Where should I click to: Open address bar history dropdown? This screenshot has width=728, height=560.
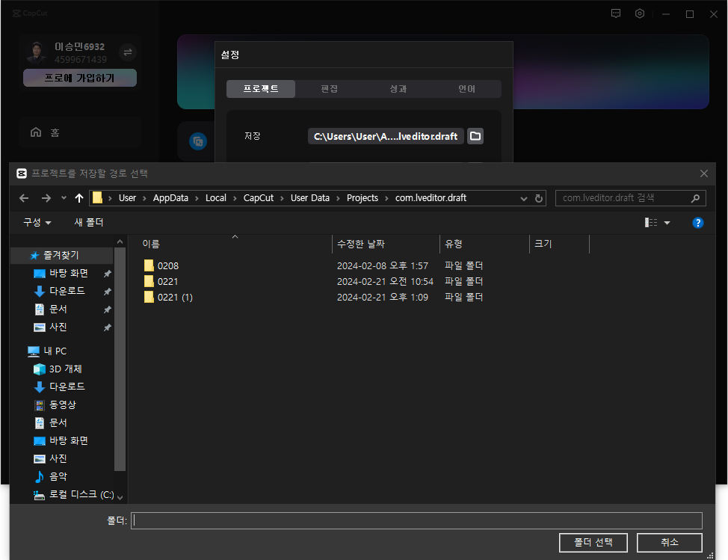click(x=524, y=198)
